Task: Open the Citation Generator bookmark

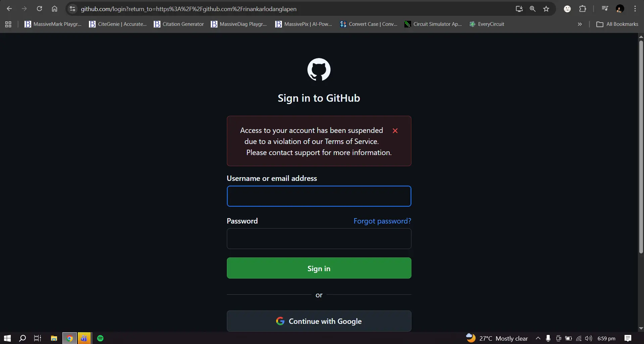Action: pyautogui.click(x=179, y=24)
